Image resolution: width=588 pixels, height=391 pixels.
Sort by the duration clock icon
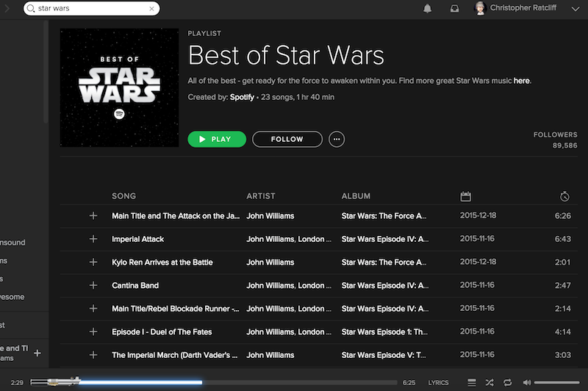(564, 196)
